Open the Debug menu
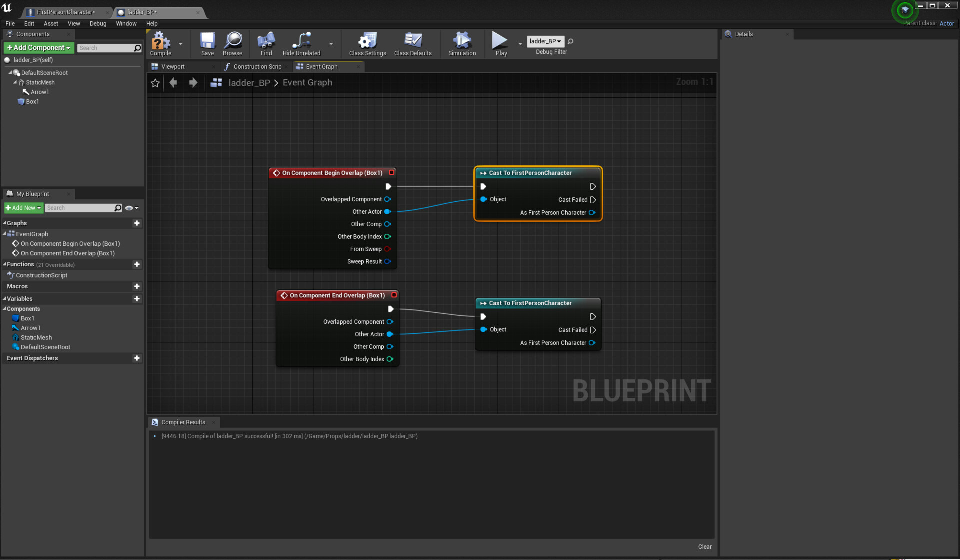This screenshot has width=960, height=560. point(98,24)
